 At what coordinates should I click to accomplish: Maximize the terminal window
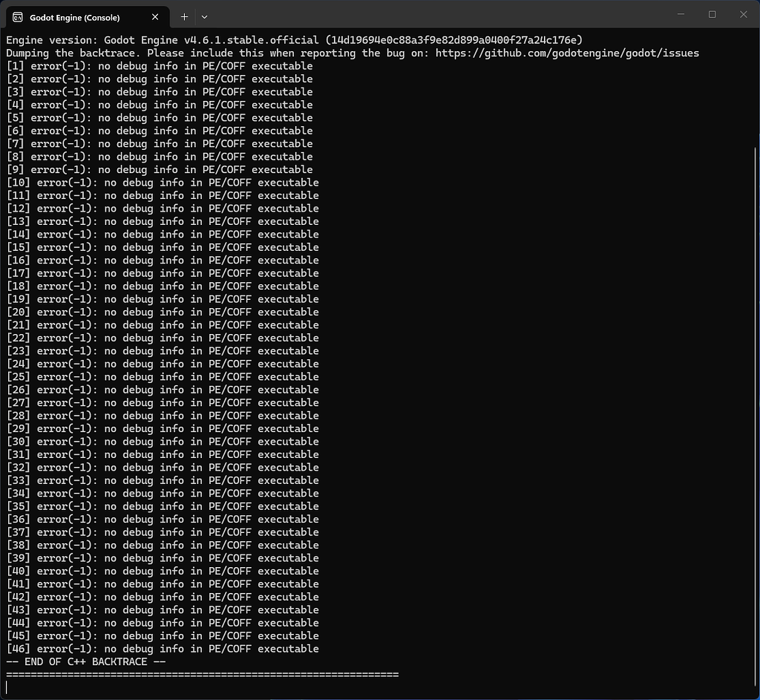point(712,15)
